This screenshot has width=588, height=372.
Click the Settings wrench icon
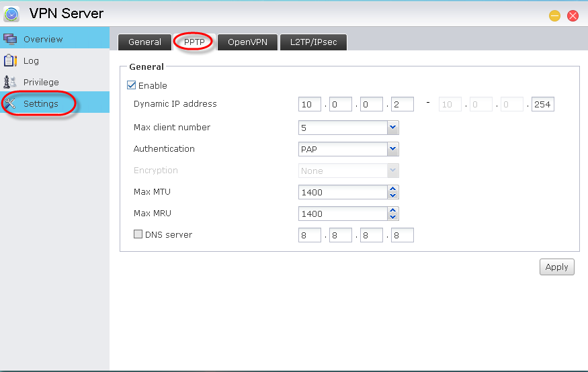click(x=10, y=103)
